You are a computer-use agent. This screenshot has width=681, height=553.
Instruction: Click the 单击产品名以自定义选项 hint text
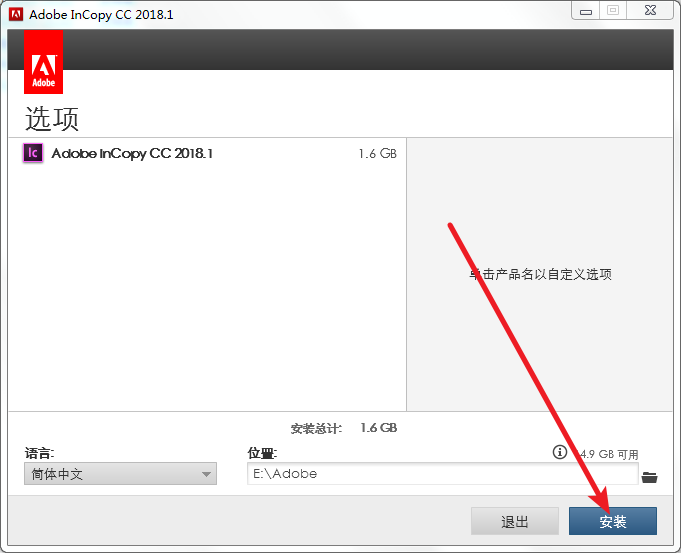point(540,274)
